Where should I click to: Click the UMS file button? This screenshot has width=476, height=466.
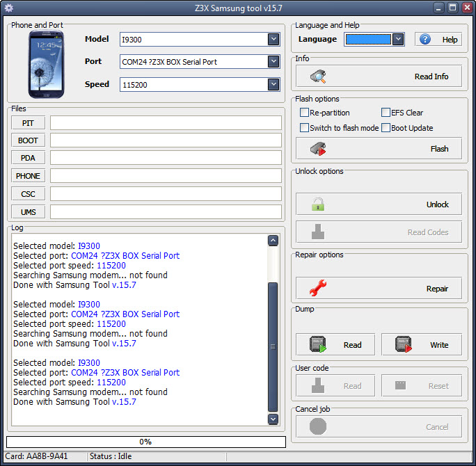(x=28, y=211)
